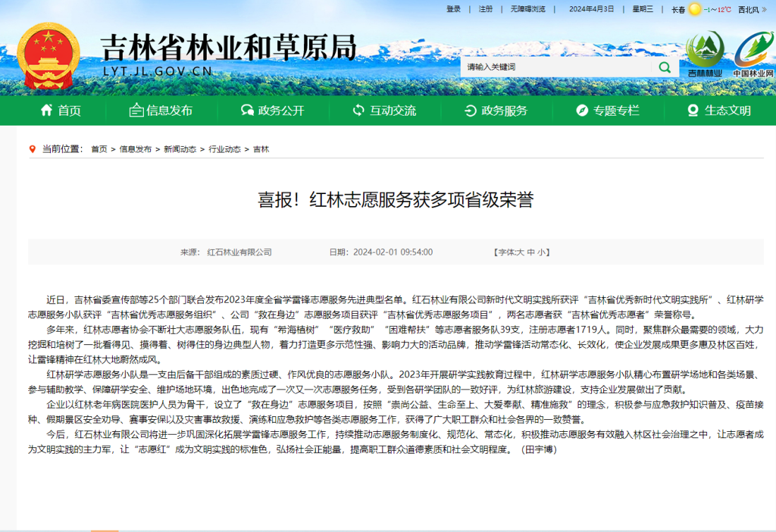Click the site title 吉林省林业和草原局

[x=229, y=48]
